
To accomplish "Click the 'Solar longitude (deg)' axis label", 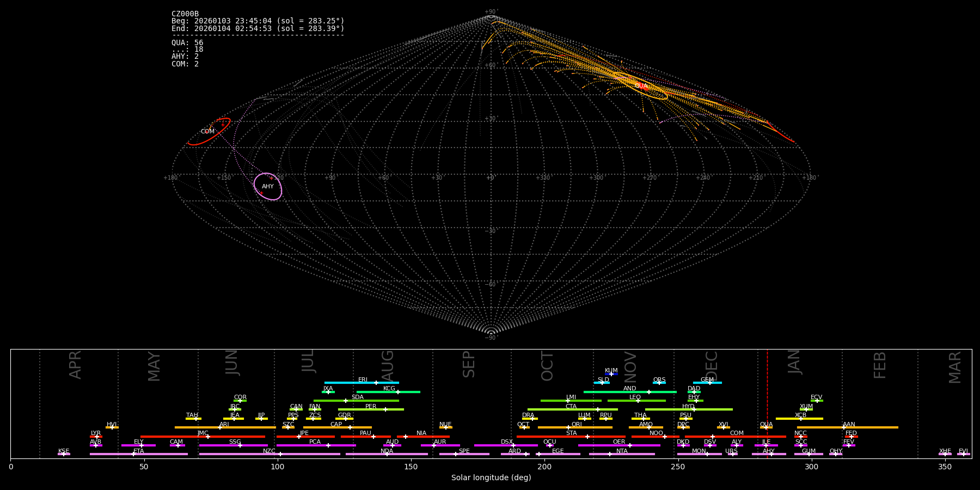I will 491,478.
